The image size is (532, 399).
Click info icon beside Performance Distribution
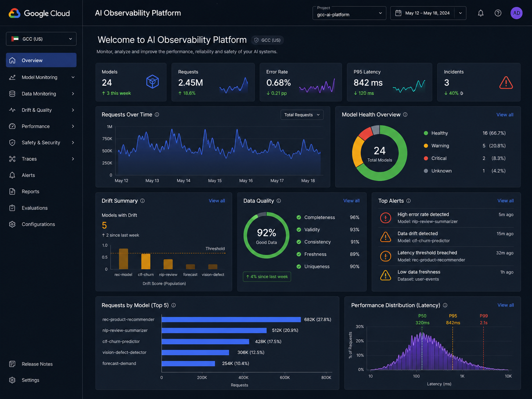(x=445, y=305)
